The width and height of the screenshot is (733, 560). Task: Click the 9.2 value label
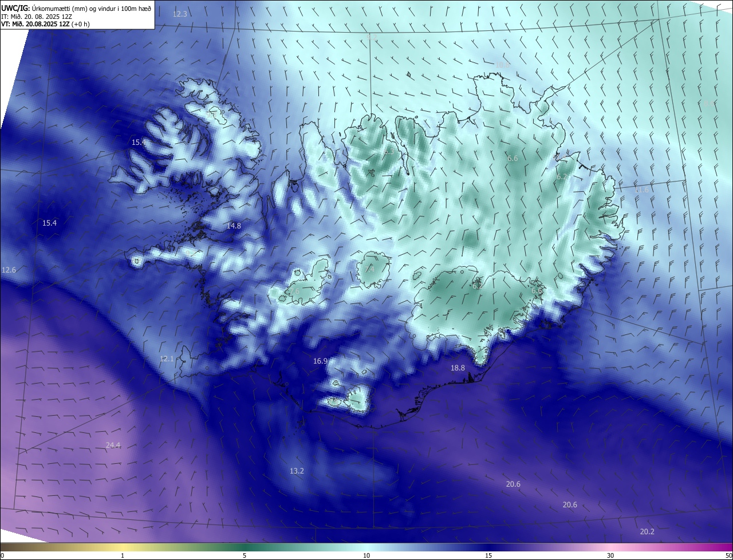point(371,37)
